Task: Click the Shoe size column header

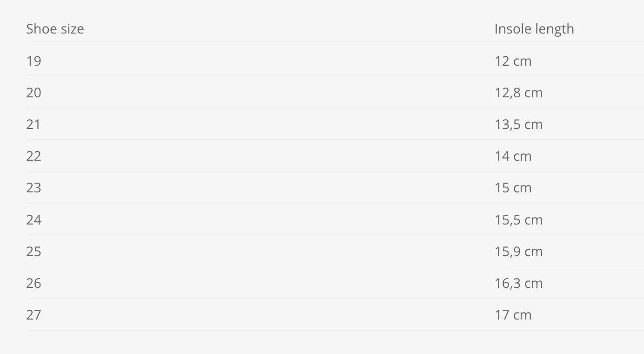Action: [x=55, y=29]
